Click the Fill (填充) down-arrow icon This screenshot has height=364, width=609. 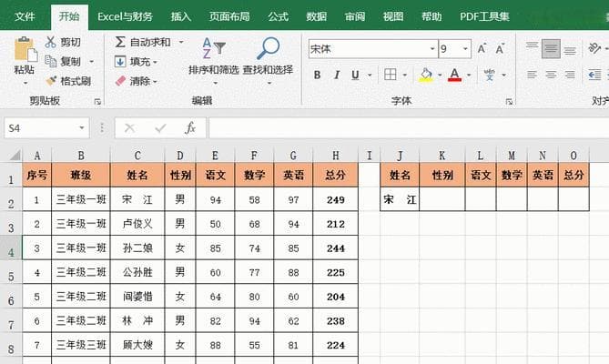tap(120, 61)
